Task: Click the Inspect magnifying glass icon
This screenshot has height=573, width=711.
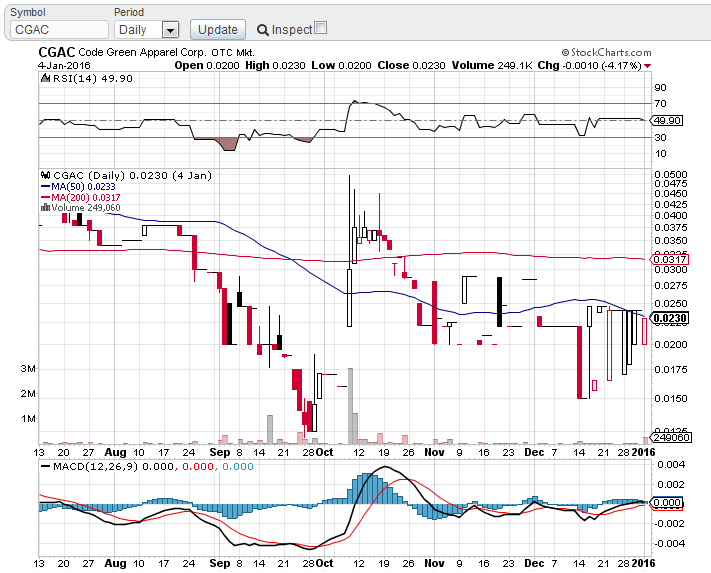Action: (x=263, y=30)
